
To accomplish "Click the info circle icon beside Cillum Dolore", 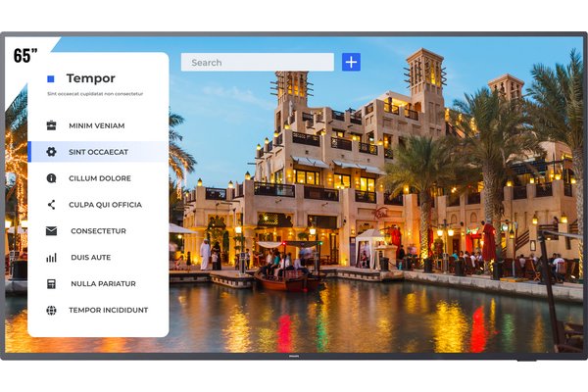I will (51, 178).
